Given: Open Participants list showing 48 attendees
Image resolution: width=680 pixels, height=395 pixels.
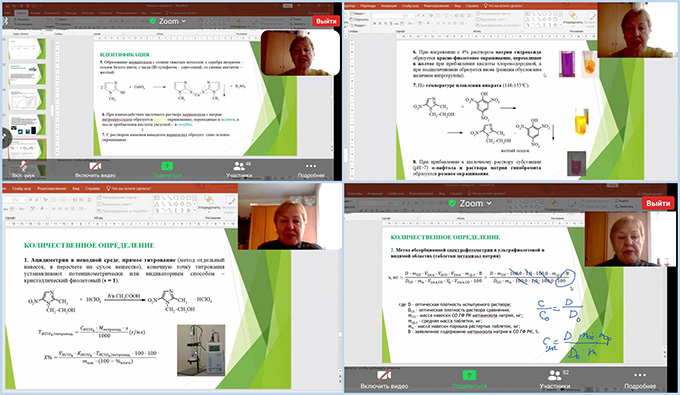Looking at the screenshot, I should click(x=239, y=170).
